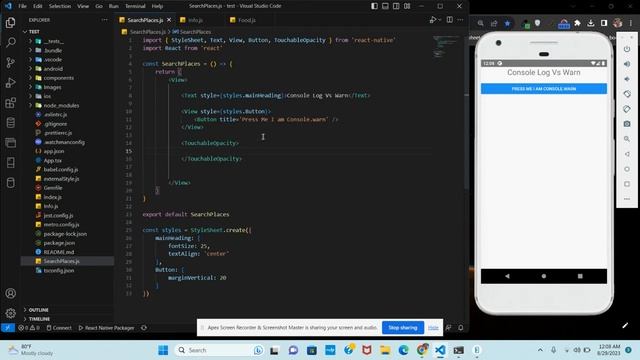Open Visual Studio Code from taskbar
The image size is (640, 360).
point(440,350)
